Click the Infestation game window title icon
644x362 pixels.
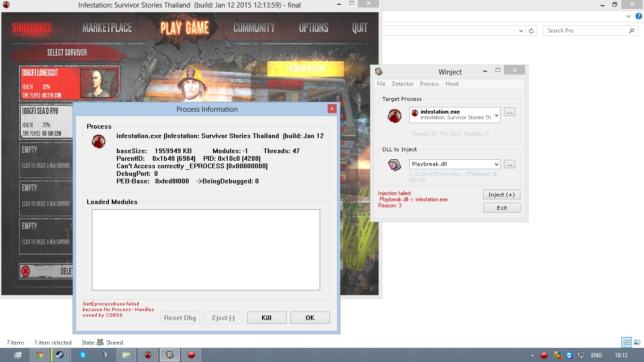pyautogui.click(x=7, y=6)
